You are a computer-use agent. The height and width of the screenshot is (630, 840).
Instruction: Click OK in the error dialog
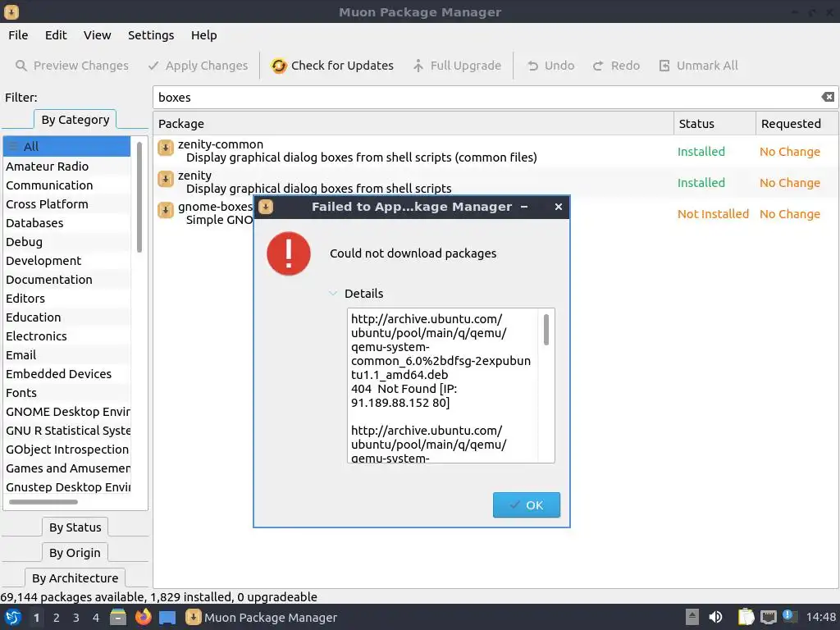click(527, 505)
